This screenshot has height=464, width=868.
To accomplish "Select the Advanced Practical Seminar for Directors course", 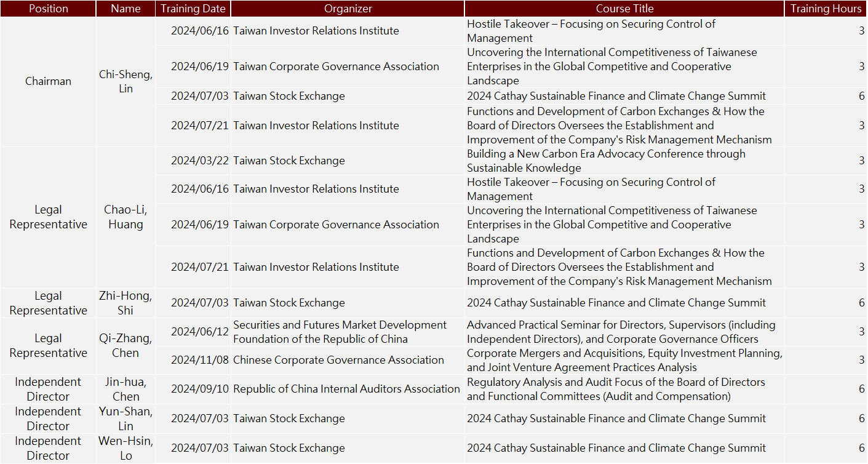I will (x=621, y=332).
